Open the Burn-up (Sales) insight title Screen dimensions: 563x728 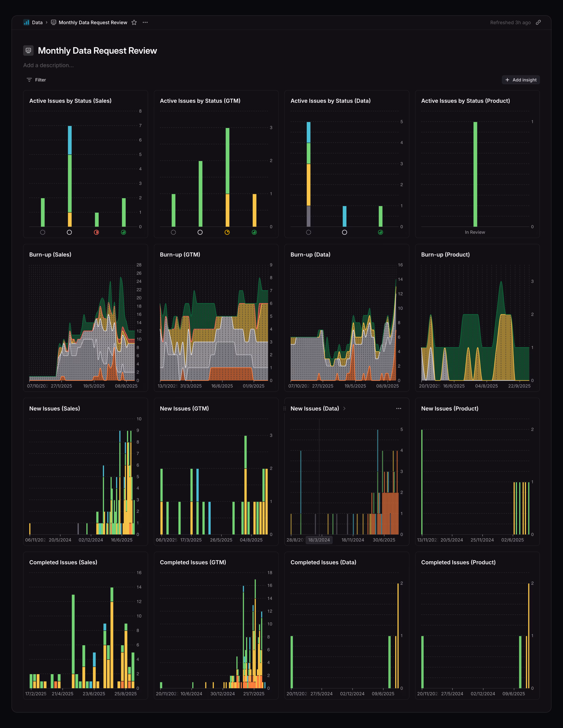[x=50, y=254]
